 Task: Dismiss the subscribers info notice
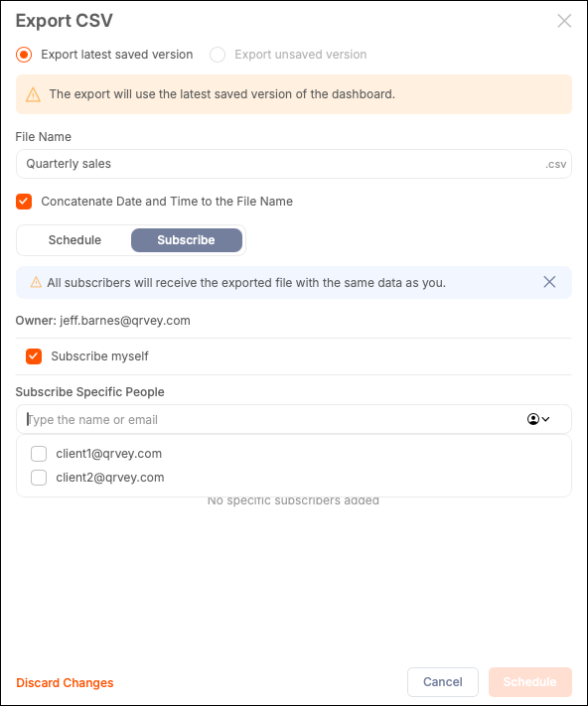549,282
